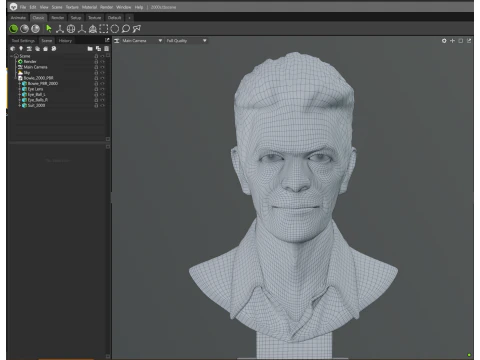Image resolution: width=480 pixels, height=360 pixels.
Task: Create a new folder group in Scene panel
Action: point(90,49)
